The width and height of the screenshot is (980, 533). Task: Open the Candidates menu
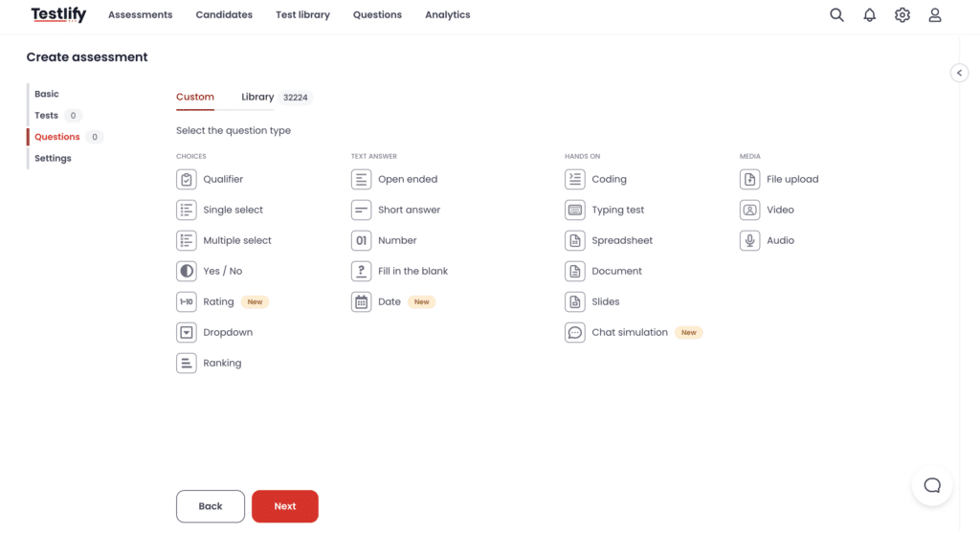[224, 15]
